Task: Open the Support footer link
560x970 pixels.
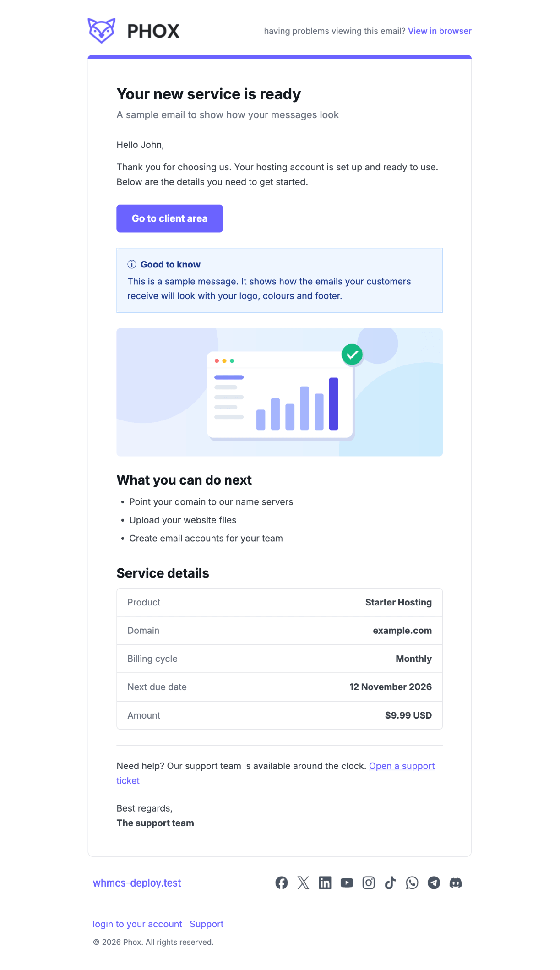Action: tap(207, 924)
